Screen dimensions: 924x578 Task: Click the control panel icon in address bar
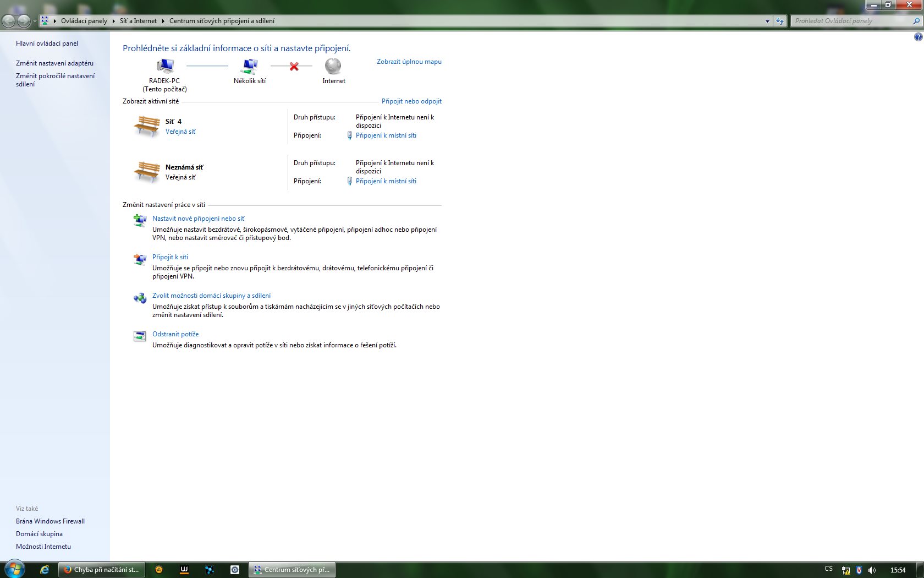pyautogui.click(x=45, y=21)
